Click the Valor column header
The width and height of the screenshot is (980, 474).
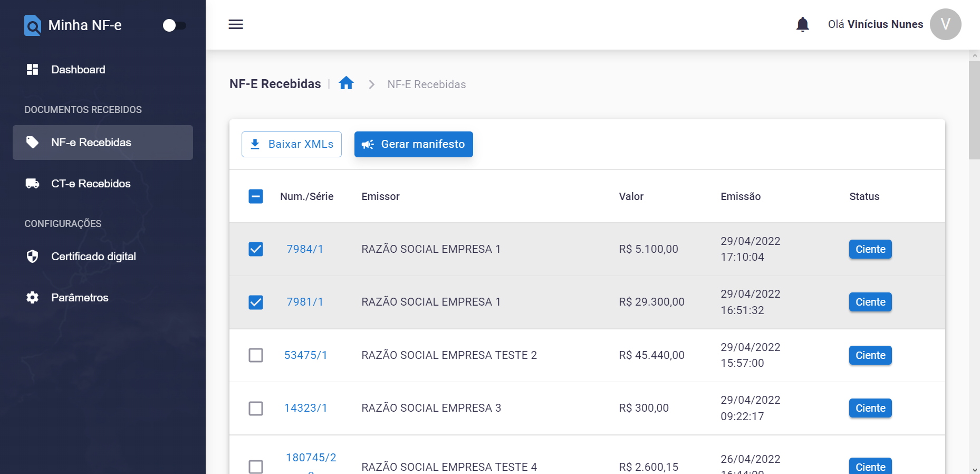click(x=631, y=196)
